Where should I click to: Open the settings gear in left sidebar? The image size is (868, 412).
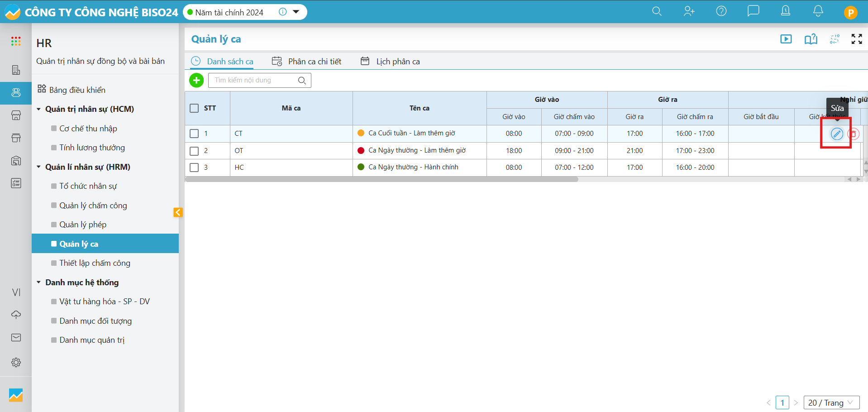point(16,363)
